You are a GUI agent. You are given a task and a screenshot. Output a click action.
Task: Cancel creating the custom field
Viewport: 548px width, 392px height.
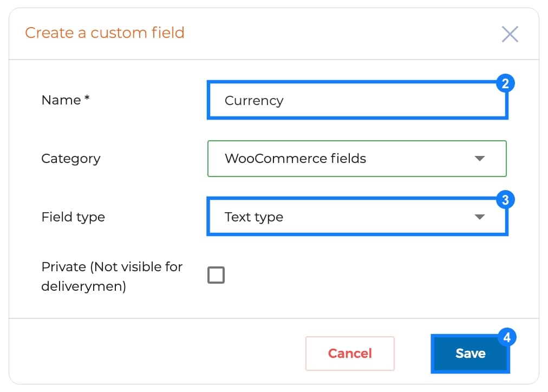coord(350,354)
